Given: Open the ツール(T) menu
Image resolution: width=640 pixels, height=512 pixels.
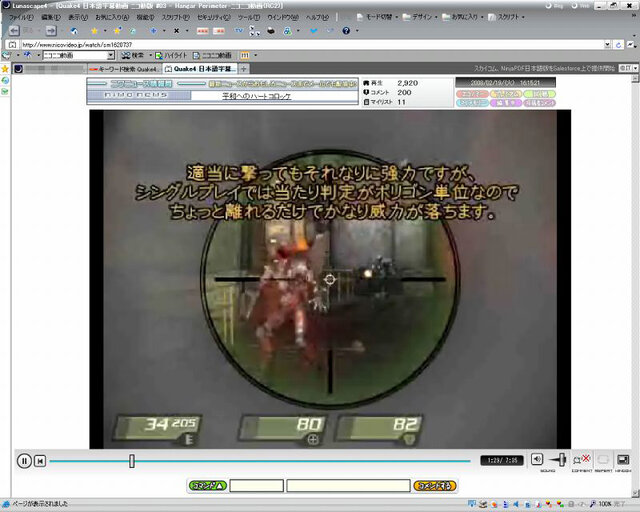Looking at the screenshot, I should (x=249, y=17).
